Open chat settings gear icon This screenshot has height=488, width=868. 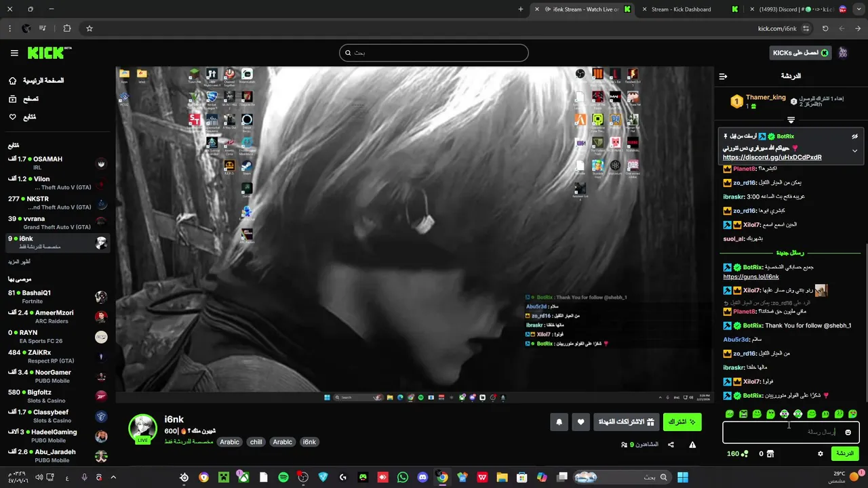(x=820, y=453)
